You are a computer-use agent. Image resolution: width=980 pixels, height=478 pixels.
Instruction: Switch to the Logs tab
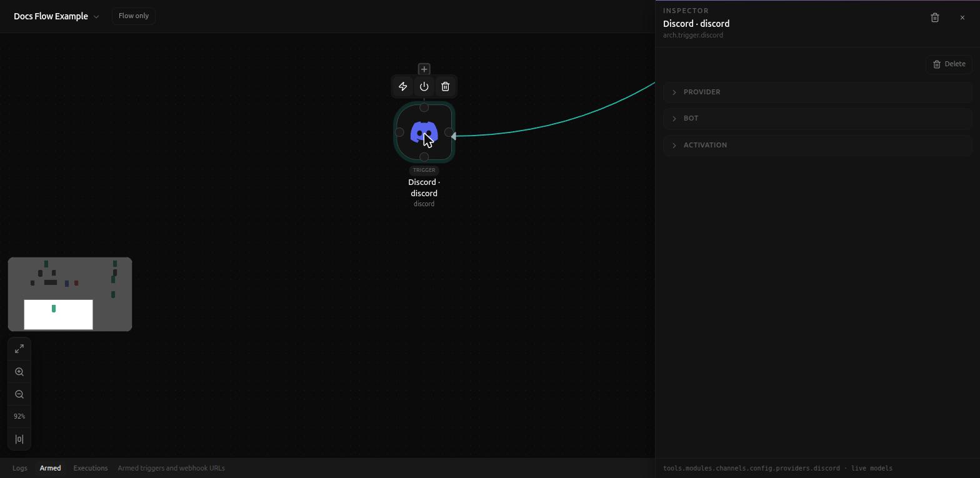click(x=20, y=468)
